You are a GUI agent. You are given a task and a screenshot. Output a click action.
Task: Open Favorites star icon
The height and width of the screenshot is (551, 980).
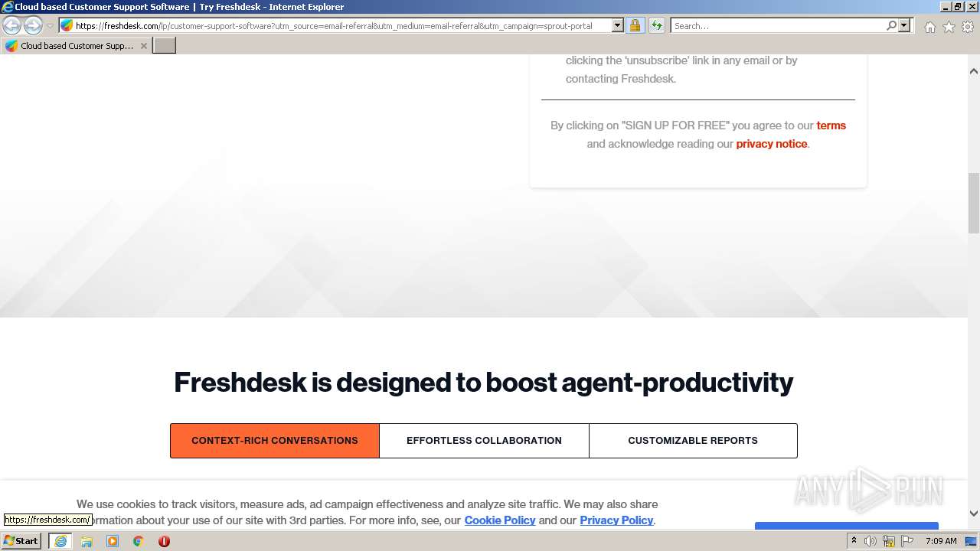click(x=949, y=27)
